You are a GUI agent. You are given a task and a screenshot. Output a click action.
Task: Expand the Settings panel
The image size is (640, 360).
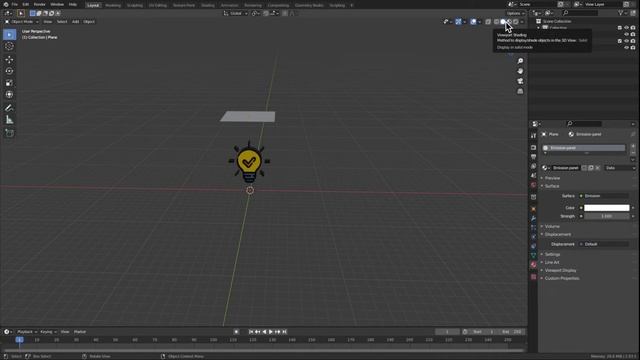tap(552, 254)
